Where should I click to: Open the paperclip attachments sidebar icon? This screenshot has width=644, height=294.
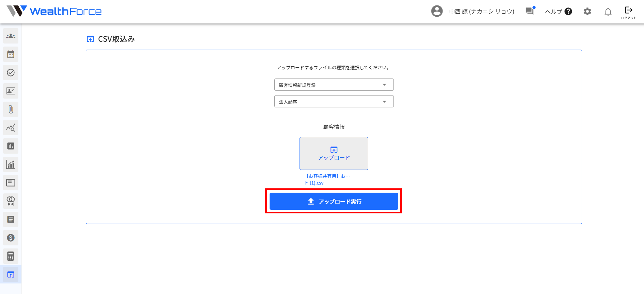[11, 109]
